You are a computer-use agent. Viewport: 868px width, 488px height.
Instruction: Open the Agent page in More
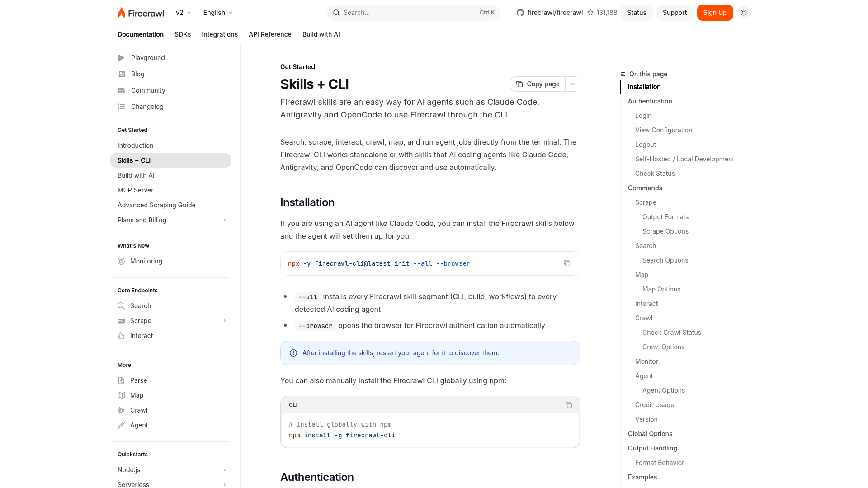[139, 425]
